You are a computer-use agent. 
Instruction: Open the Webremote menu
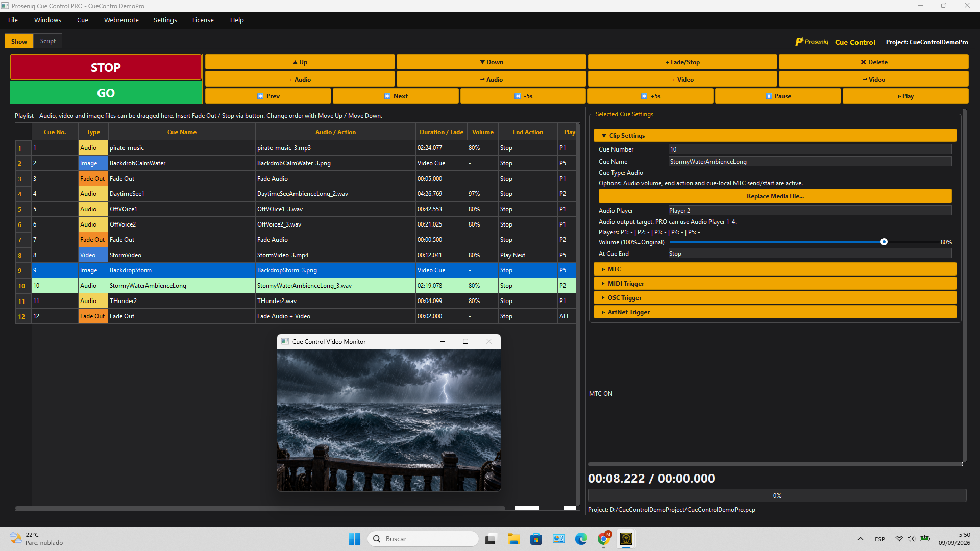tap(121, 20)
